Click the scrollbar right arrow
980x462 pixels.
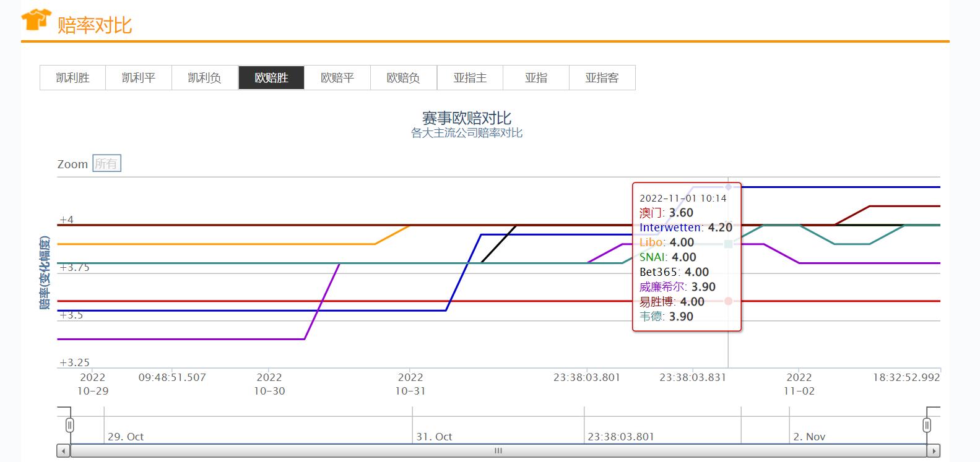pos(934,451)
